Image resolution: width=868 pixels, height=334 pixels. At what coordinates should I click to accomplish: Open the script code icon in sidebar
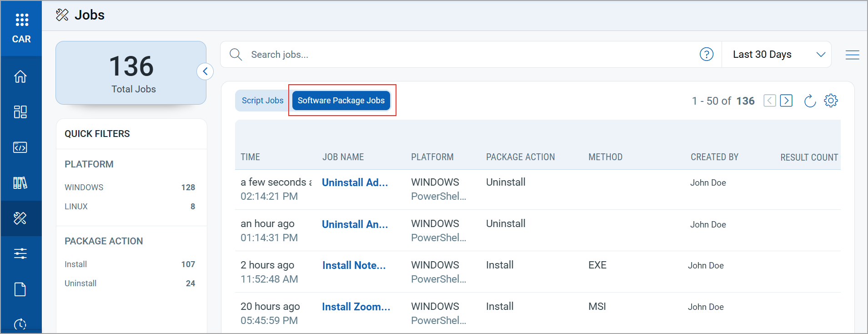[x=20, y=147]
